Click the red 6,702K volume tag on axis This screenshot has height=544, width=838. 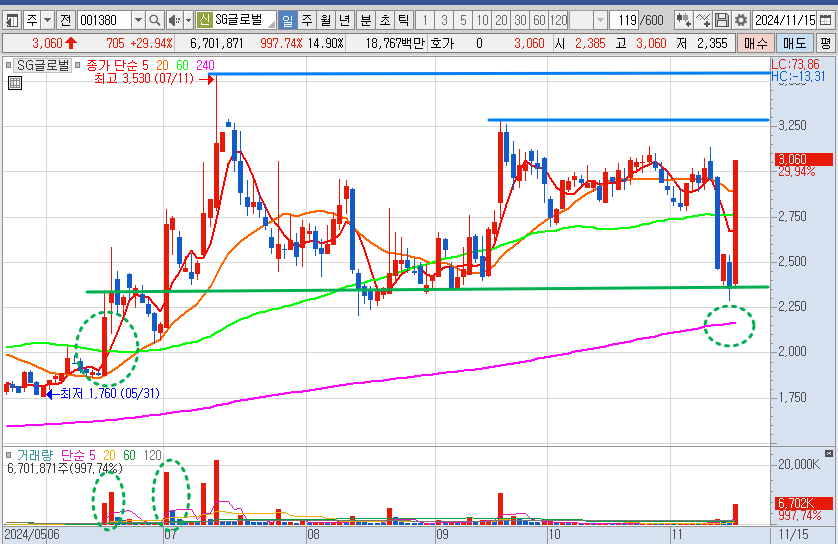[803, 503]
